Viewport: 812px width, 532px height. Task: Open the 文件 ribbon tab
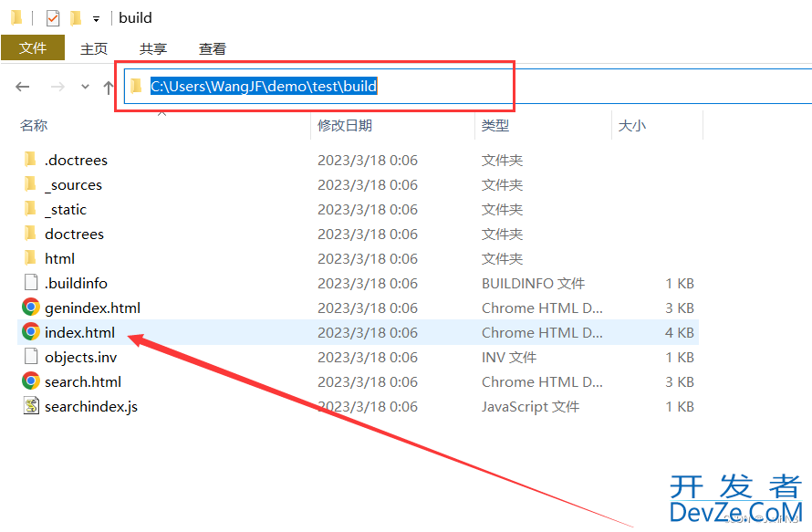pos(33,47)
